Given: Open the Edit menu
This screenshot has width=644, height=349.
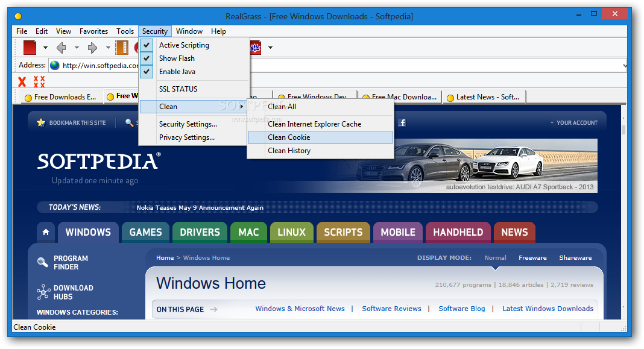Looking at the screenshot, I should (42, 31).
